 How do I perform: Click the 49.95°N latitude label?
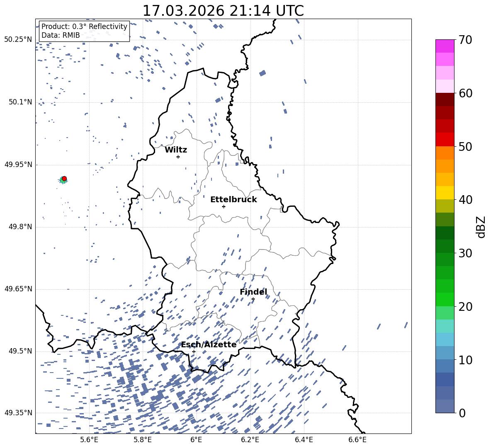click(x=18, y=165)
